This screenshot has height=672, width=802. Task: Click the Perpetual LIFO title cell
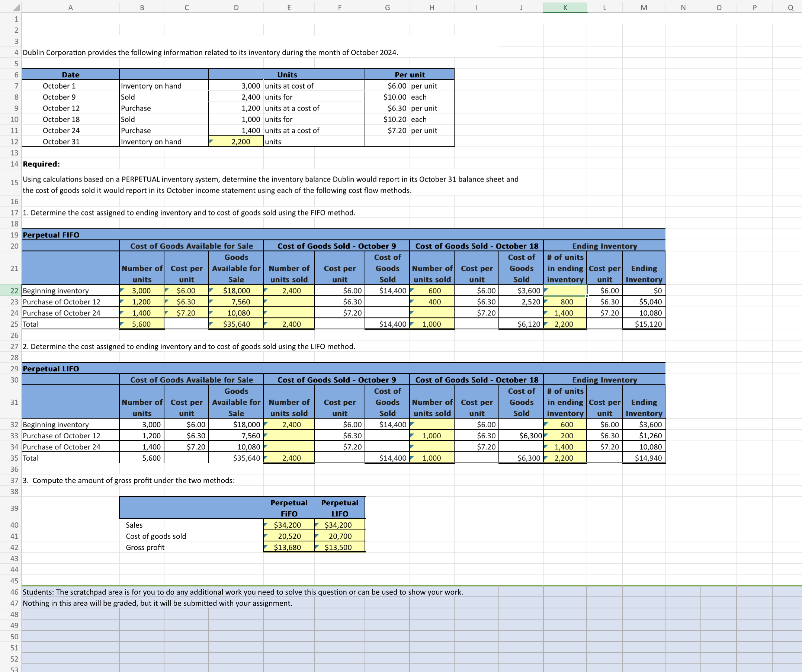pyautogui.click(x=52, y=369)
